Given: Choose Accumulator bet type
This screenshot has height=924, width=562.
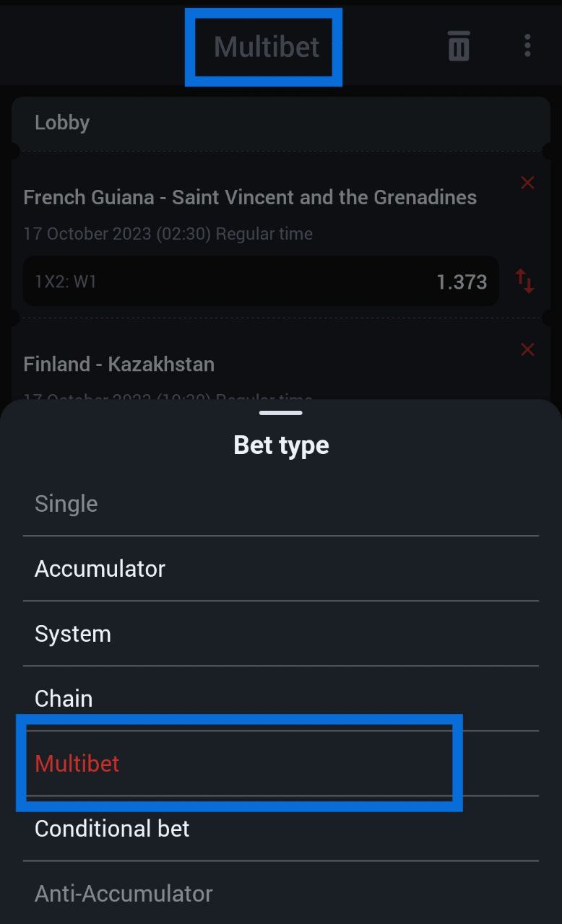Looking at the screenshot, I should tap(100, 569).
